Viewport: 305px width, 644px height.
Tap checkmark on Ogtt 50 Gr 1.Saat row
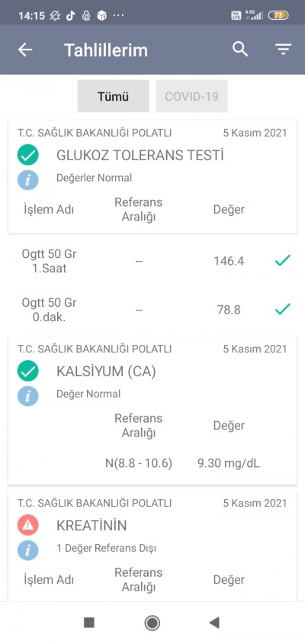(x=282, y=260)
